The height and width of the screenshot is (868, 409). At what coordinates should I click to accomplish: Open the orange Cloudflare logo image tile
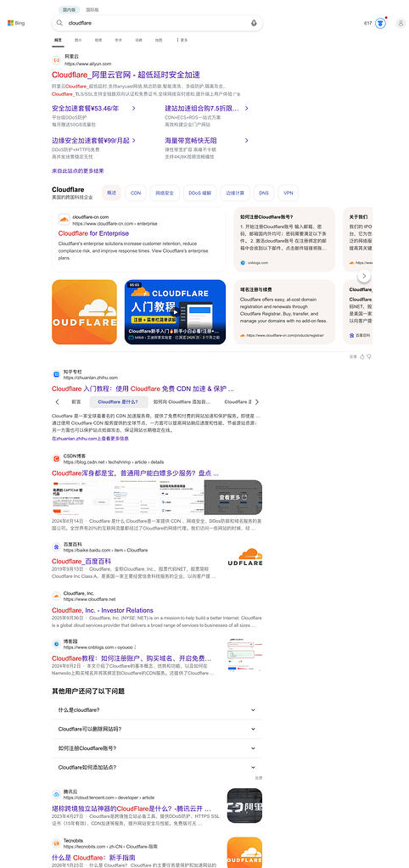tap(84, 311)
